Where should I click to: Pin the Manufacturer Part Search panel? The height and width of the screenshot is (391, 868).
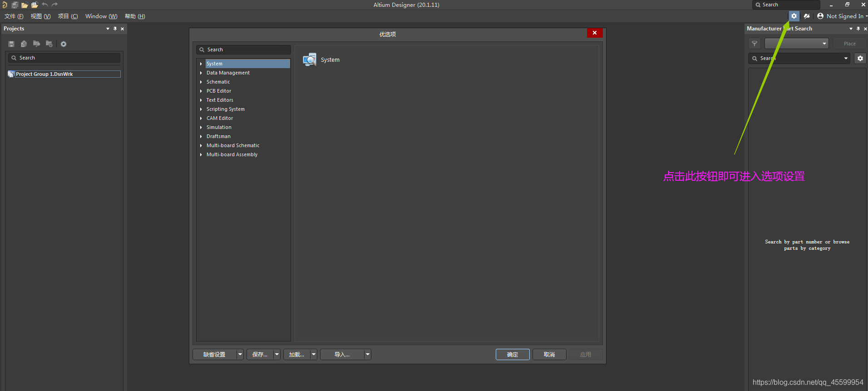(858, 29)
